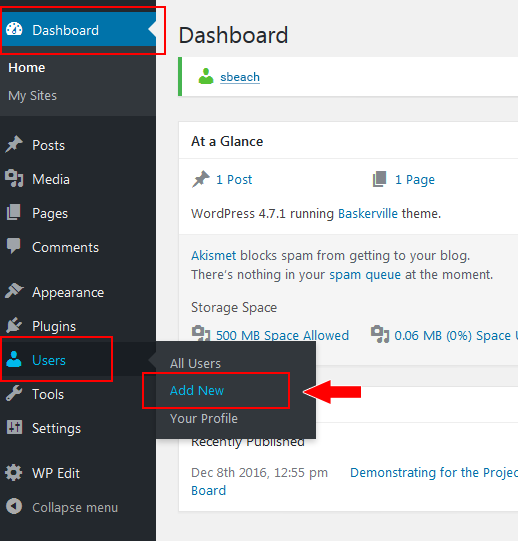The width and height of the screenshot is (518, 541).
Task: Click the Pages icon in sidebar
Action: tap(13, 212)
